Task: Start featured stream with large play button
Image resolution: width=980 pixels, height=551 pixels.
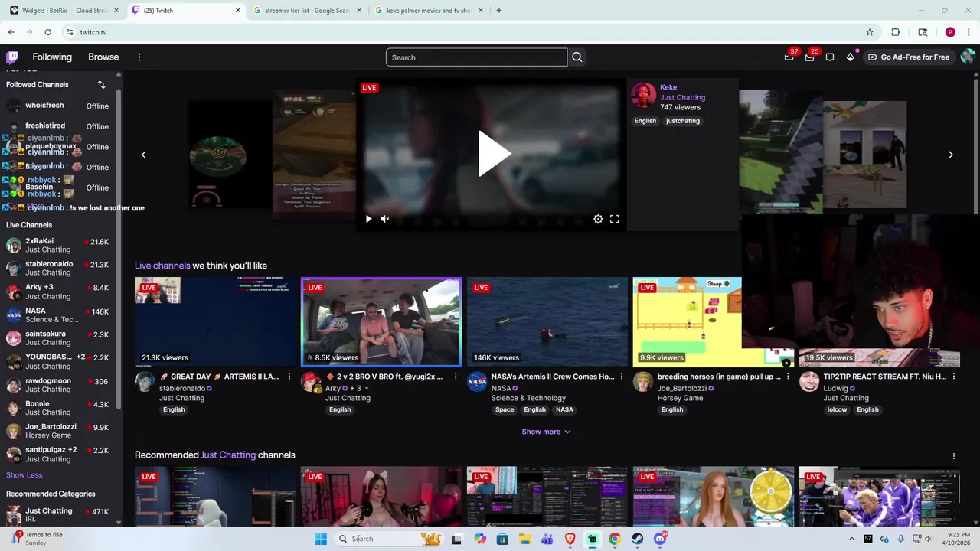Action: 493,154
